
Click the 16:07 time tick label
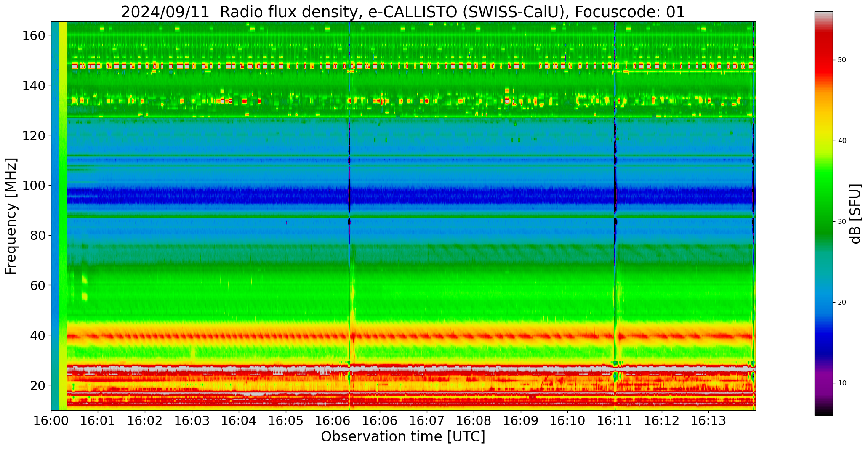pyautogui.click(x=427, y=421)
